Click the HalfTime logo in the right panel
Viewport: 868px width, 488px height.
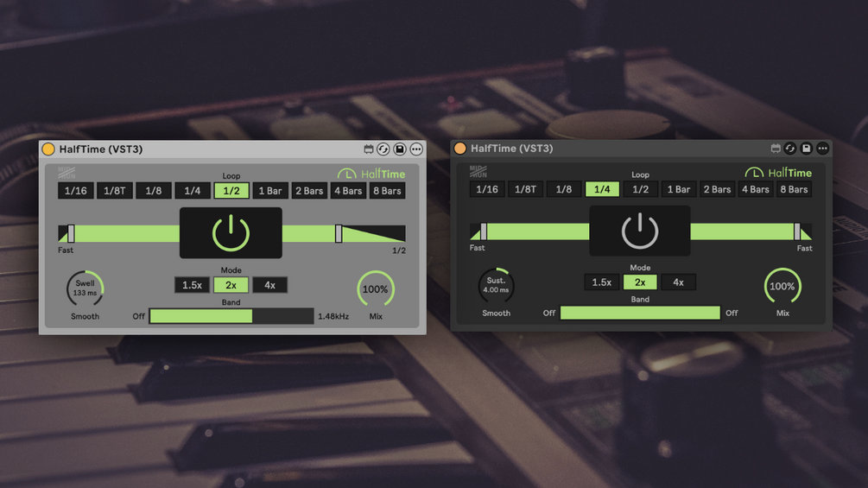(778, 173)
